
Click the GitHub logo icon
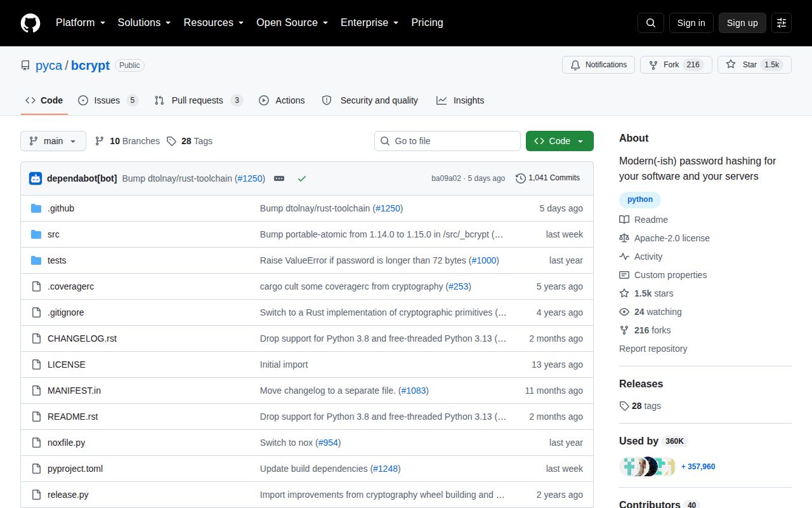point(30,23)
